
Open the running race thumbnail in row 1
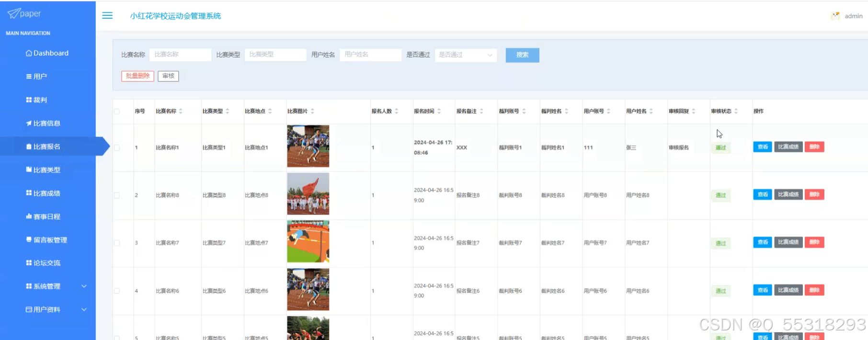[x=308, y=146]
